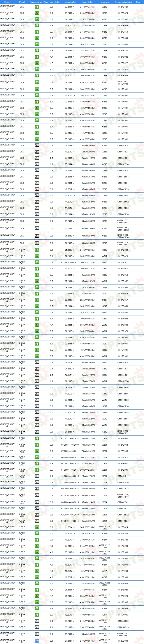
Task: Click petrol icon in GLK row M 272.991
Action: 37,470
